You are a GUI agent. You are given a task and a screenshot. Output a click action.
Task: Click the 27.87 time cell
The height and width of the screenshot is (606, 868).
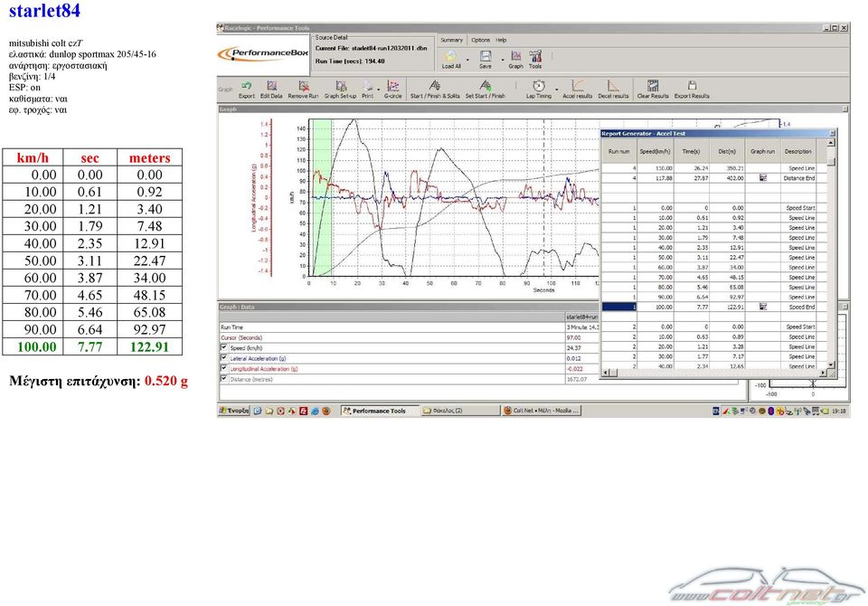click(691, 178)
